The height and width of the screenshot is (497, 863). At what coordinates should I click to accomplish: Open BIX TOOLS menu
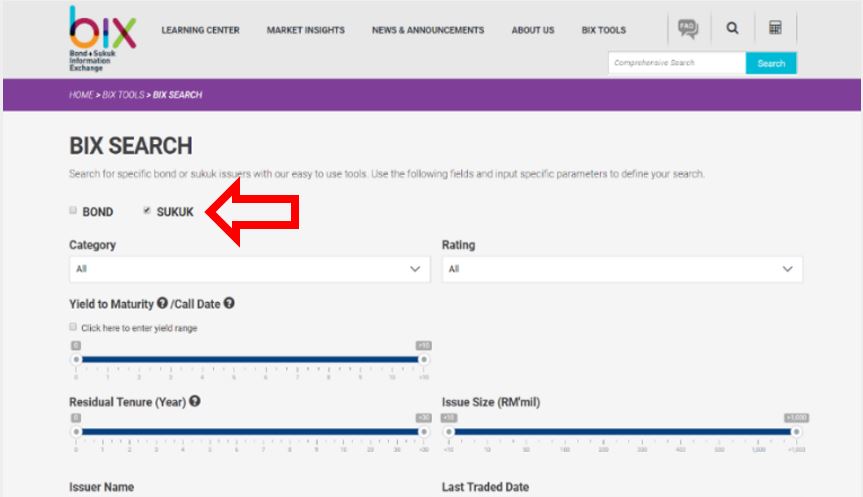click(x=604, y=30)
